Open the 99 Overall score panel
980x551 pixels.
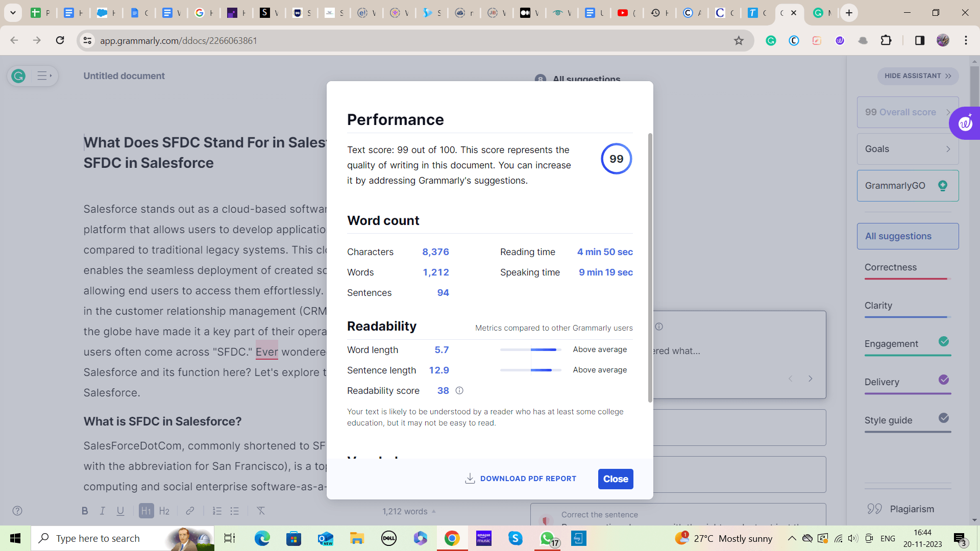[x=908, y=112]
